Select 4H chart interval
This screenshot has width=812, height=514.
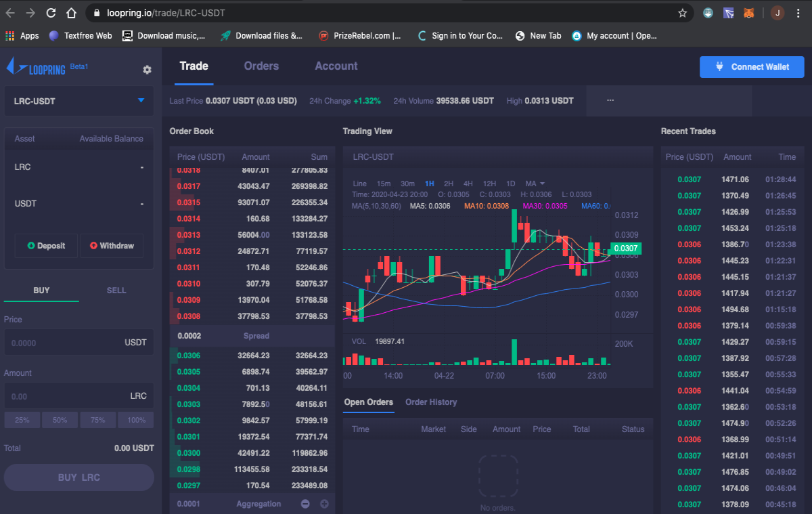point(468,184)
